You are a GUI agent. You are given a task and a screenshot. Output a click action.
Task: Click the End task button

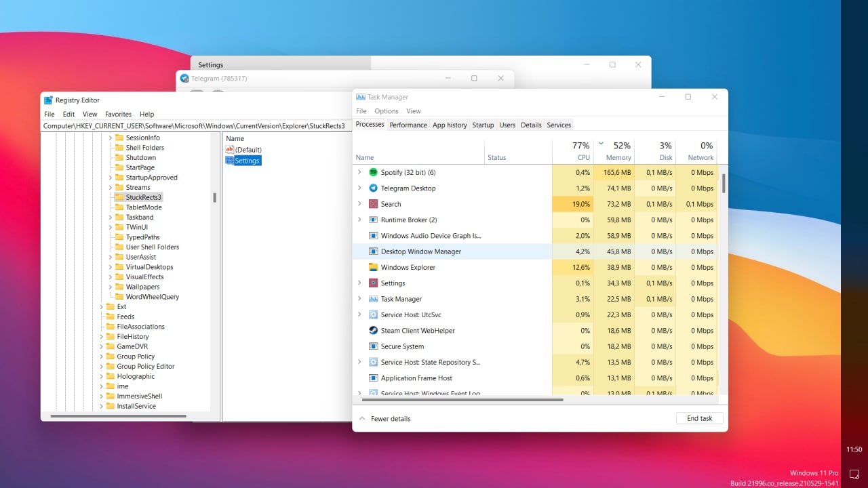point(700,419)
